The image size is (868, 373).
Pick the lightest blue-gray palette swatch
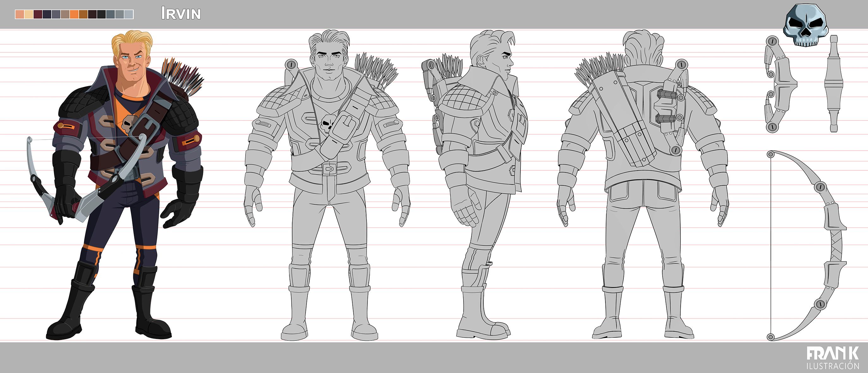coord(129,15)
